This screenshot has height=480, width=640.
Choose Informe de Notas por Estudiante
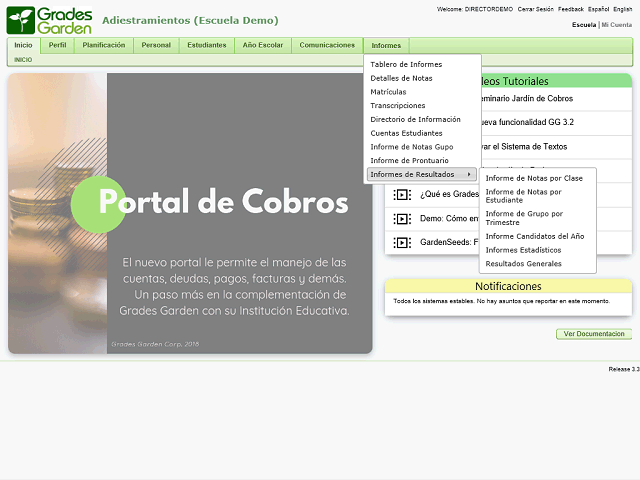pos(523,196)
